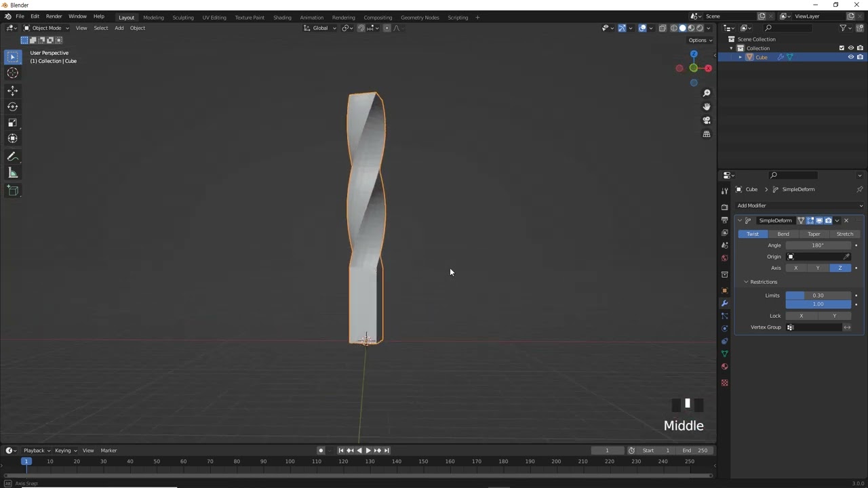Open the Output properties tab
This screenshot has width=868, height=488.
pos(724,220)
